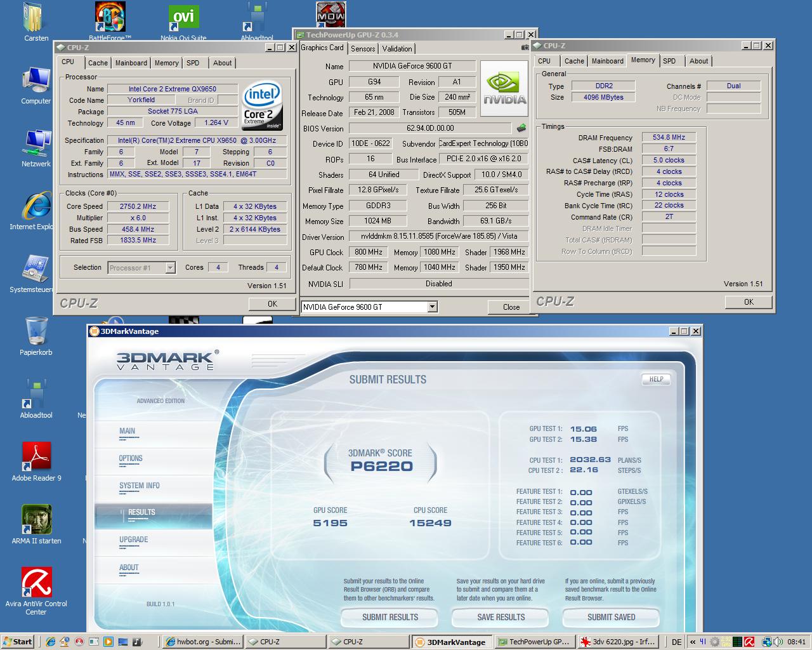
Task: Open the Carsten folder desktop icon
Action: [36, 22]
